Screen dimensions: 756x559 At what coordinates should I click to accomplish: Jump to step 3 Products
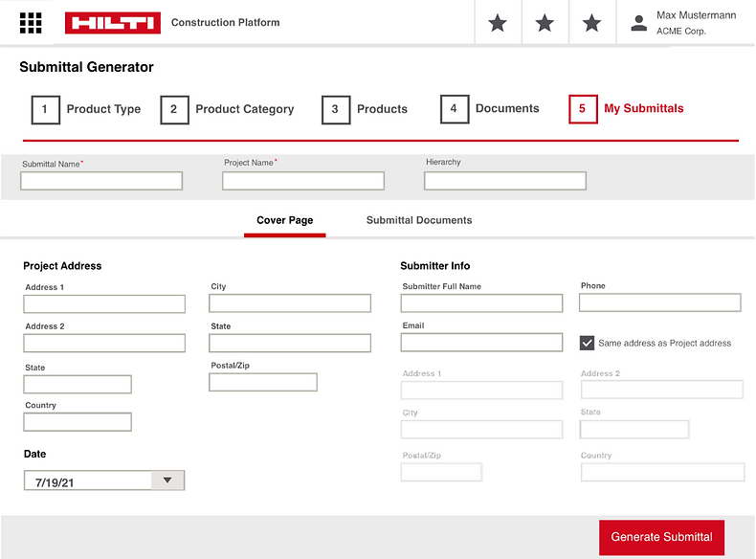coord(365,109)
